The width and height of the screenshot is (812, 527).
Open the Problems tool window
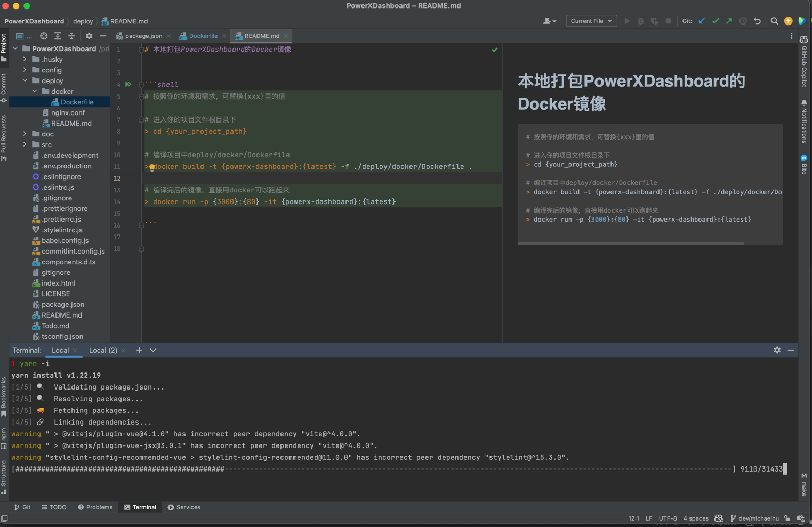point(95,507)
